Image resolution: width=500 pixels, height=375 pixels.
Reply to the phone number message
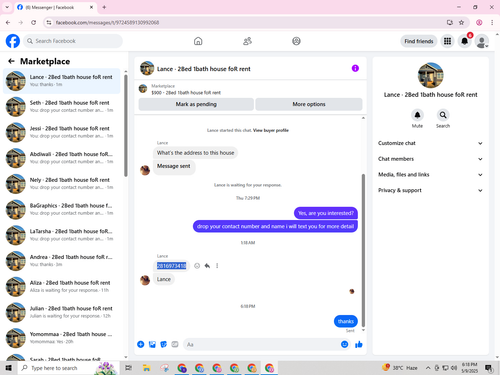tap(207, 266)
